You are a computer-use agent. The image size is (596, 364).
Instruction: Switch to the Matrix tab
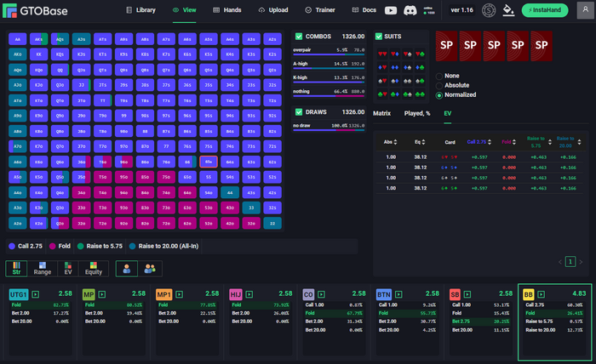(381, 113)
